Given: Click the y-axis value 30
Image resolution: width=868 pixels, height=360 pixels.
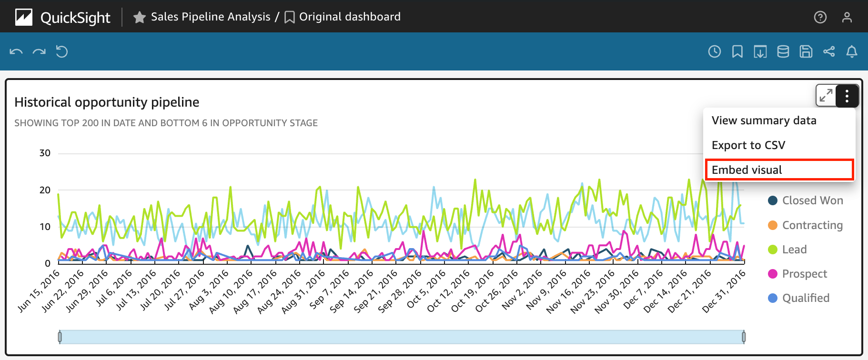Looking at the screenshot, I should 45,153.
